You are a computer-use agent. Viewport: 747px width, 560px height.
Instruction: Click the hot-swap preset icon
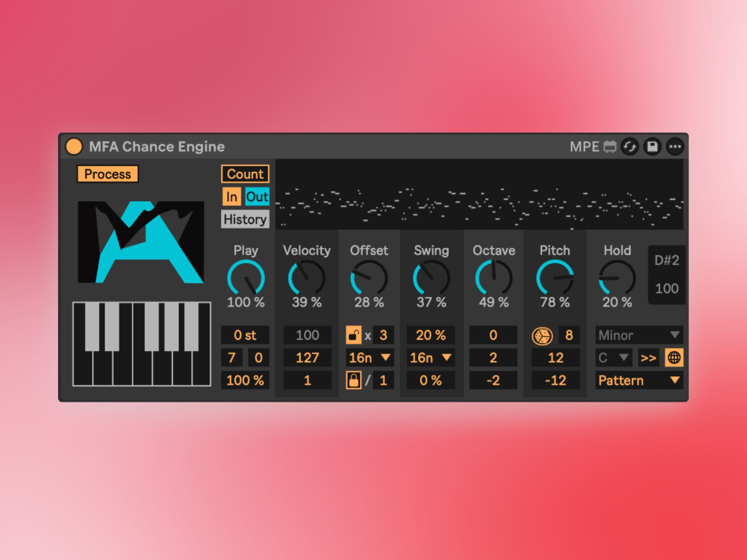pyautogui.click(x=630, y=146)
